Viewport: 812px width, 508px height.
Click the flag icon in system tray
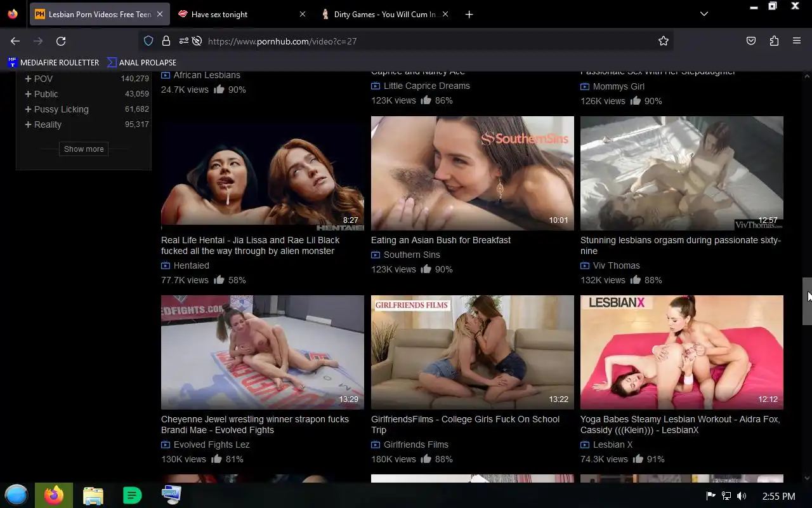tap(710, 496)
